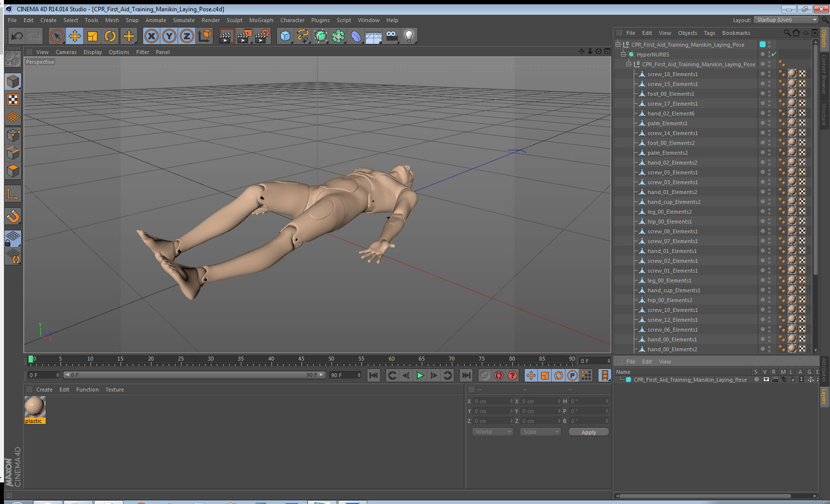This screenshot has height=504, width=830.
Task: Add a camera object
Action: pyautogui.click(x=391, y=36)
